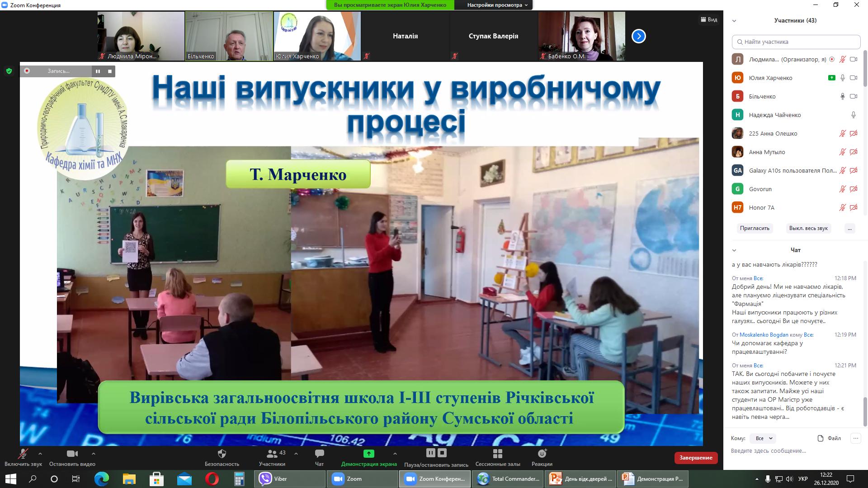Expand participants options arrow in toolbar
Viewport: 868px width, 488px height.
[296, 453]
